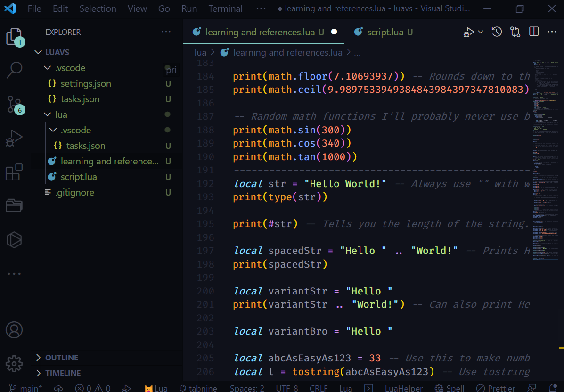
Task: Open settings.json in the explorer
Action: 107,83
